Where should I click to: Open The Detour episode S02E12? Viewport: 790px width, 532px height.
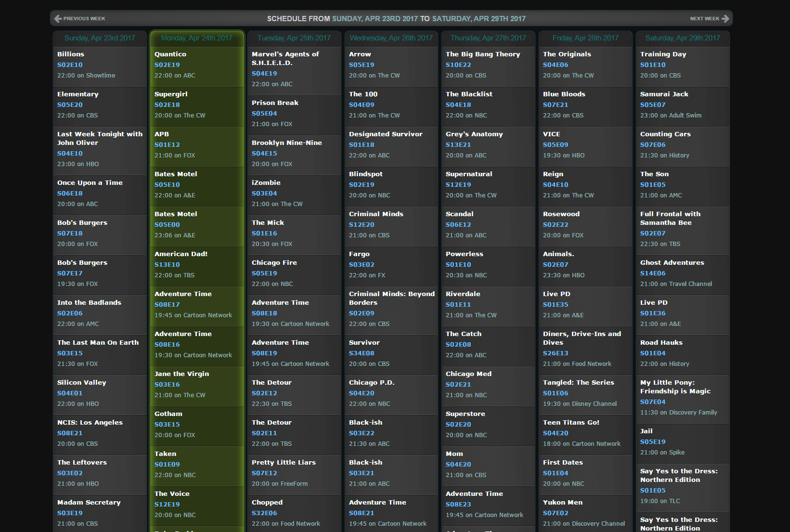click(264, 393)
